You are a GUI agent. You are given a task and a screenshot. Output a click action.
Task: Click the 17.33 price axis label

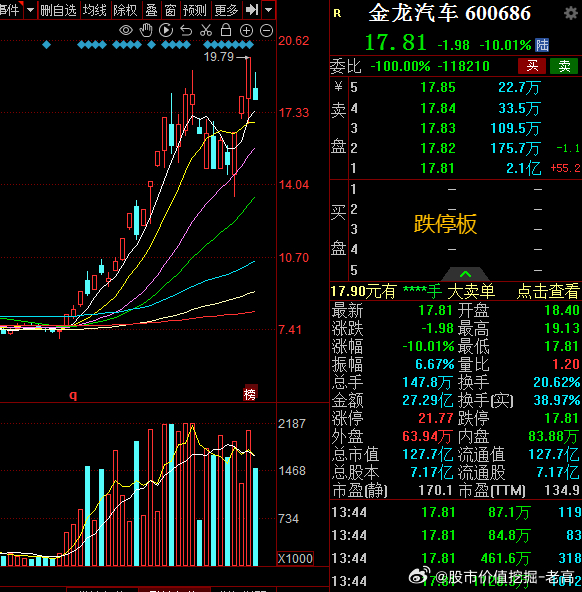[294, 113]
